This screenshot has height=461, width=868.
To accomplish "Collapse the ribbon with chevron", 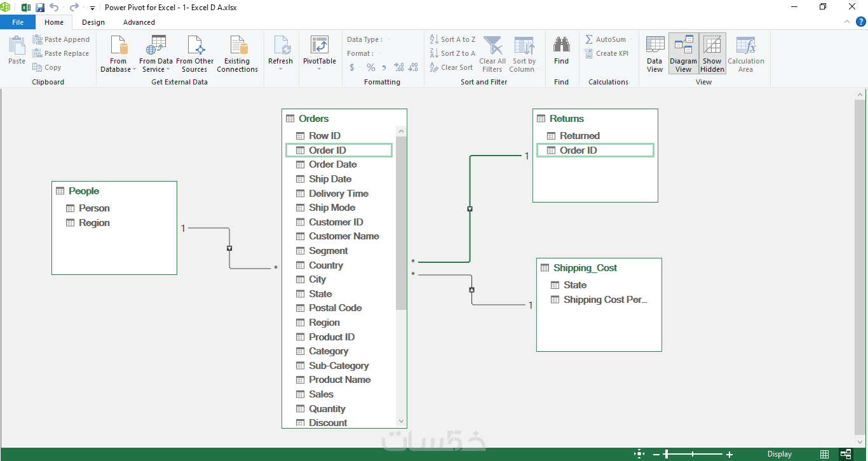I will pyautogui.click(x=846, y=22).
